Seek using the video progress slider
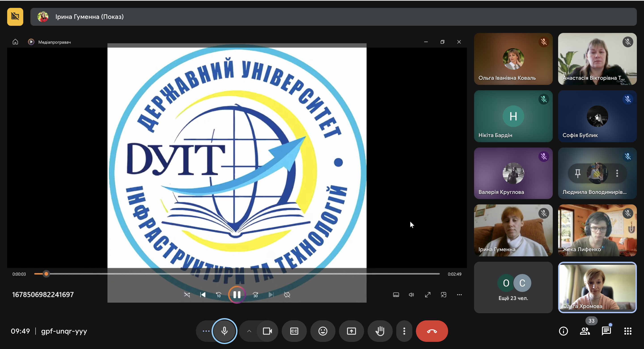644x349 pixels. pyautogui.click(x=237, y=274)
